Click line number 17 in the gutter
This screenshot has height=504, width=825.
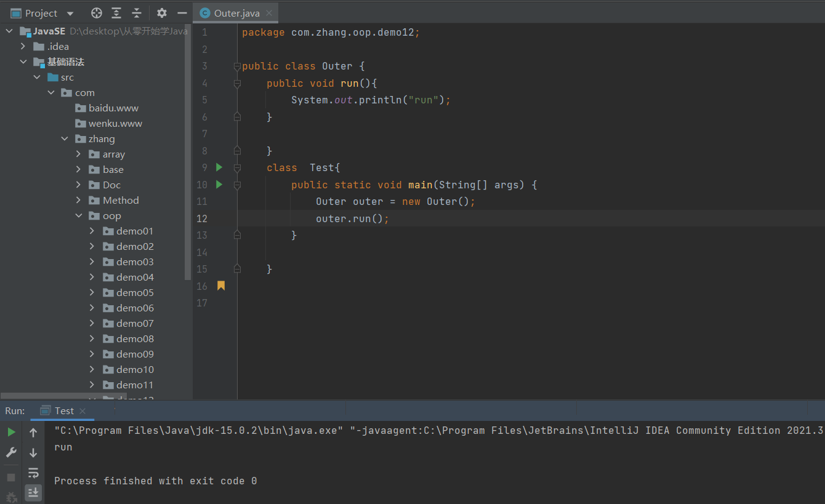[x=201, y=303]
